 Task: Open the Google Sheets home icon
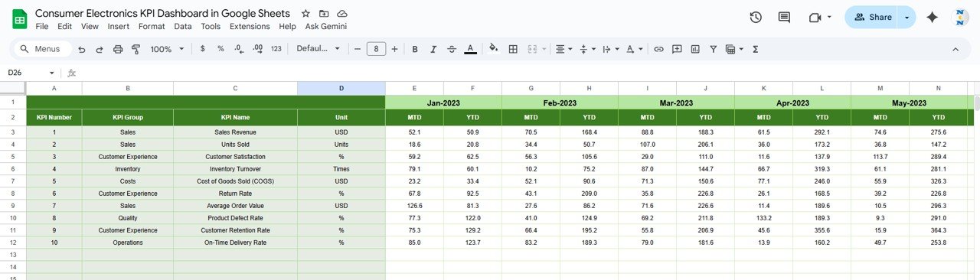coord(20,19)
